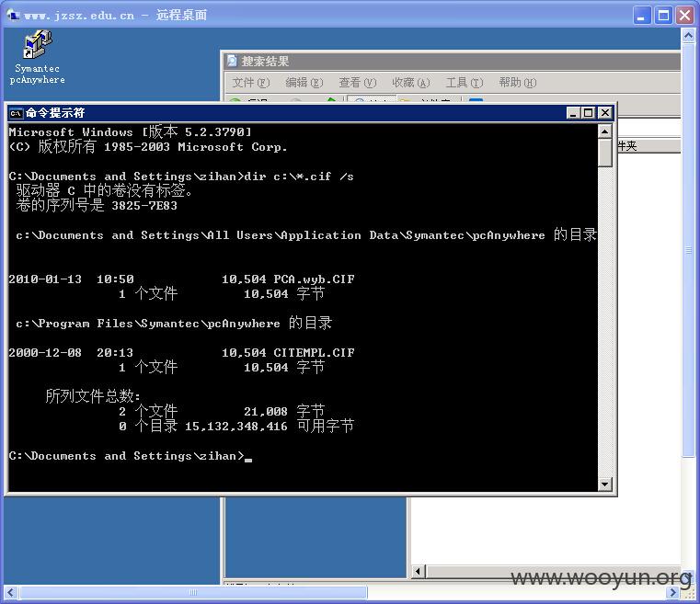Click the 15,132,348,416 free bytes value
Viewport: 700px width, 604px height.
236,427
